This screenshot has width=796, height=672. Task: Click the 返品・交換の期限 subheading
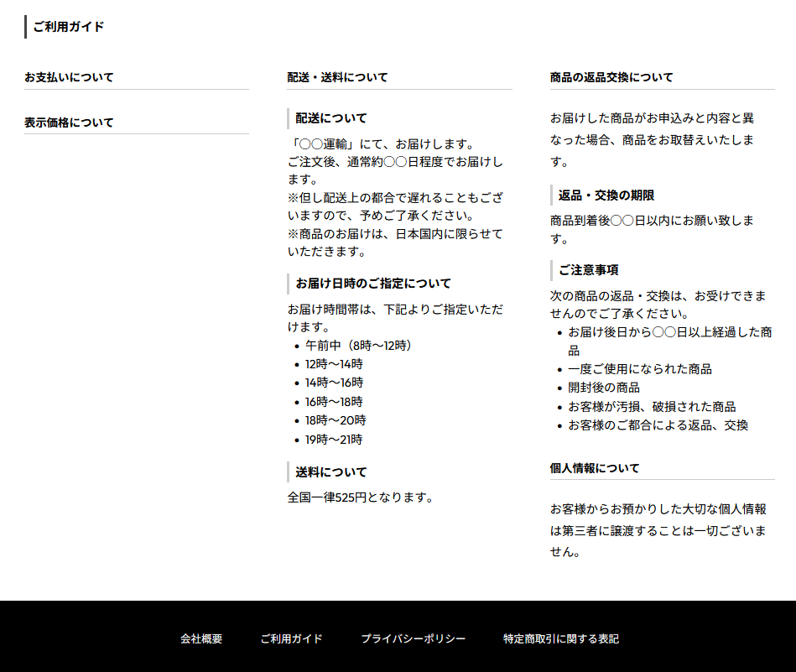604,195
